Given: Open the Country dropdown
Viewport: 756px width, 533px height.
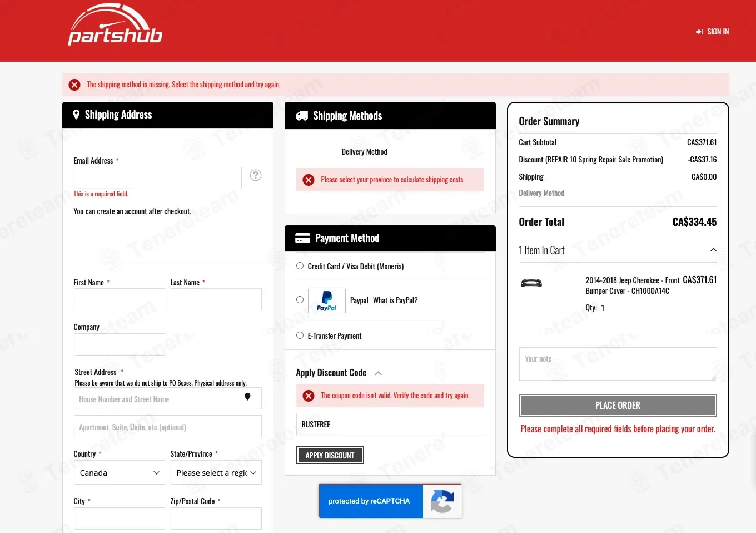Looking at the screenshot, I should click(120, 473).
